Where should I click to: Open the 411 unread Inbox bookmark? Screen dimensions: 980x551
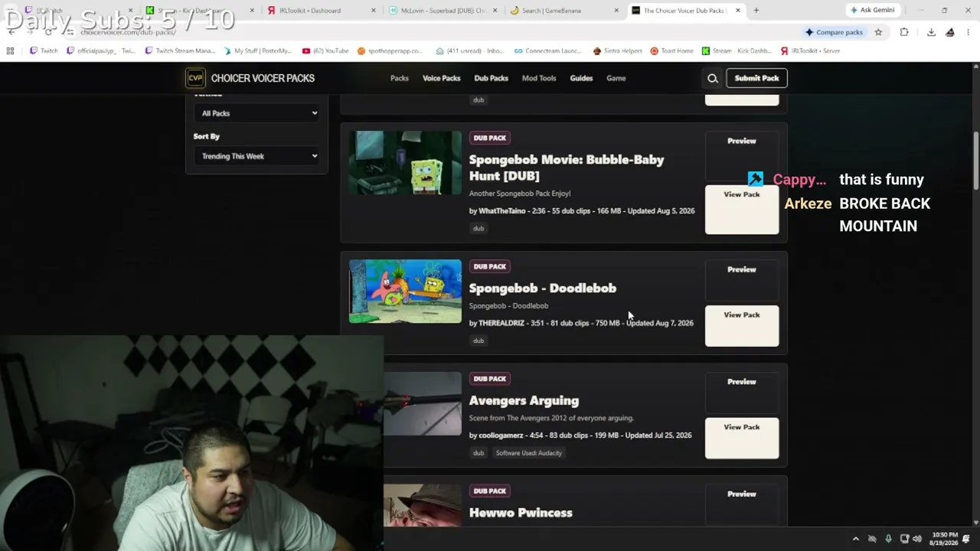(x=470, y=51)
